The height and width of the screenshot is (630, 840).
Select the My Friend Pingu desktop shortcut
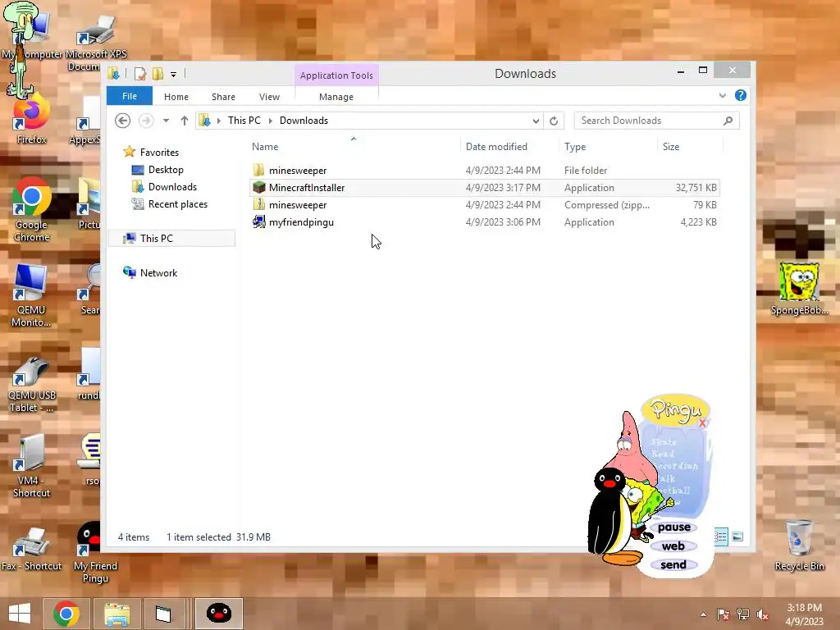click(x=95, y=553)
